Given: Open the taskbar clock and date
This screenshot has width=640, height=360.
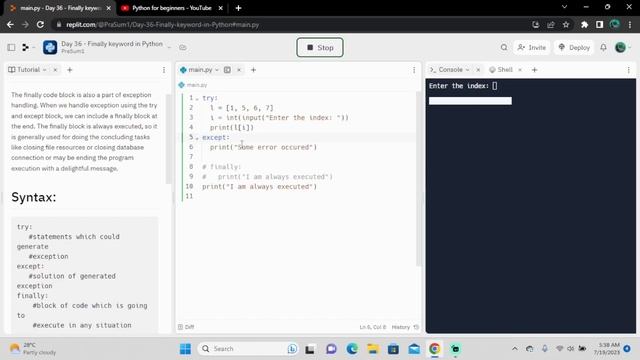Looking at the screenshot, I should (607, 349).
